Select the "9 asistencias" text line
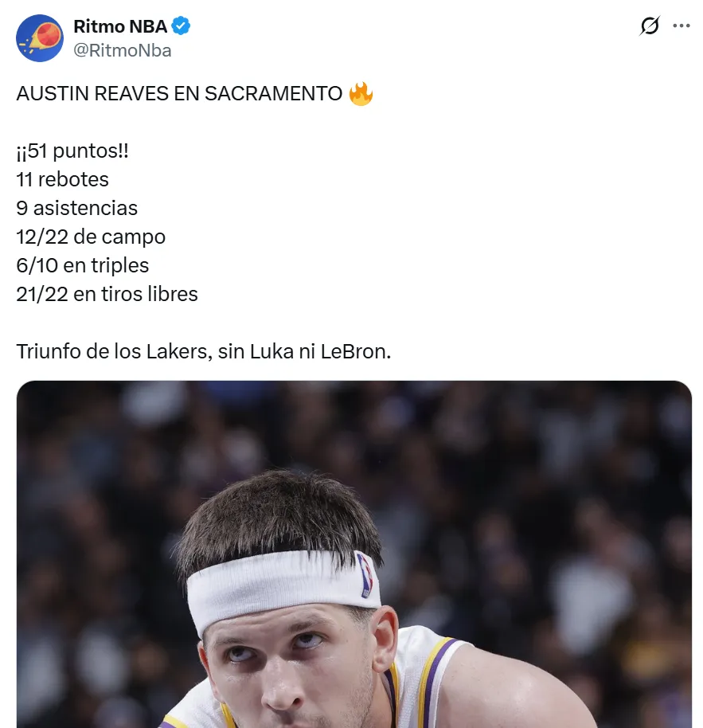 [76, 209]
